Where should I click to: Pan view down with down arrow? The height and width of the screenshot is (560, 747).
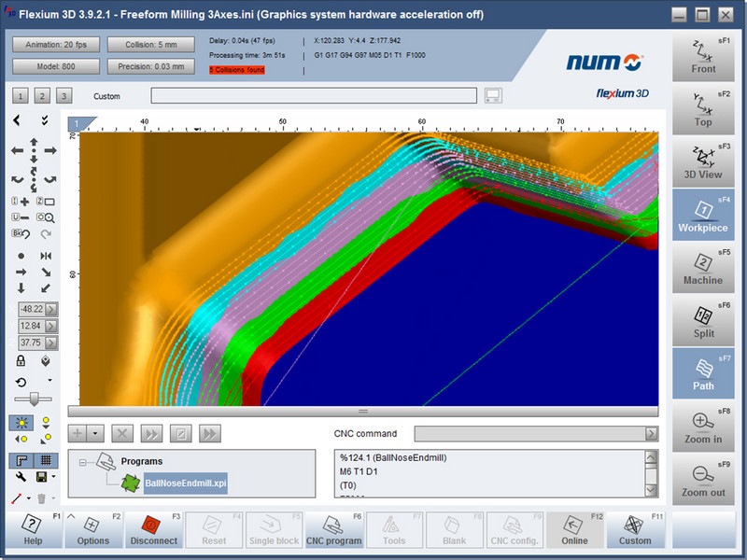point(34,160)
